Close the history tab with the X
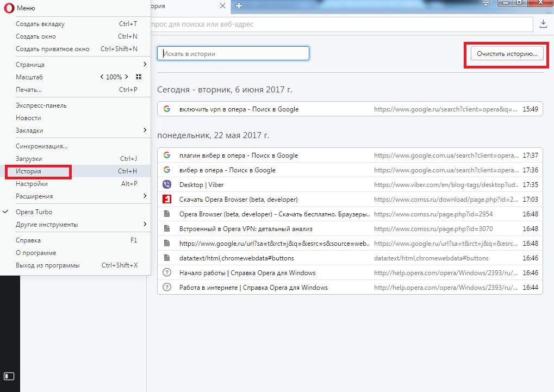 (x=222, y=5)
